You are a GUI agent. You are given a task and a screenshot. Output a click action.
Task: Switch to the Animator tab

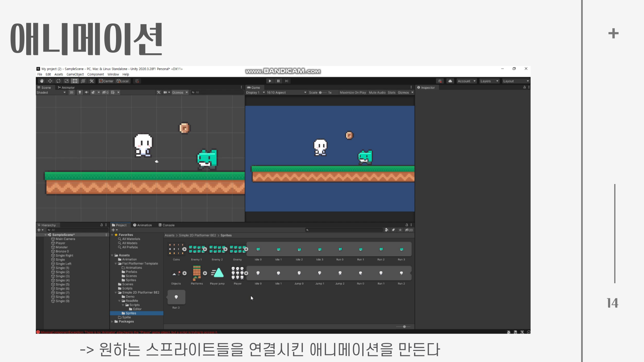click(x=66, y=87)
